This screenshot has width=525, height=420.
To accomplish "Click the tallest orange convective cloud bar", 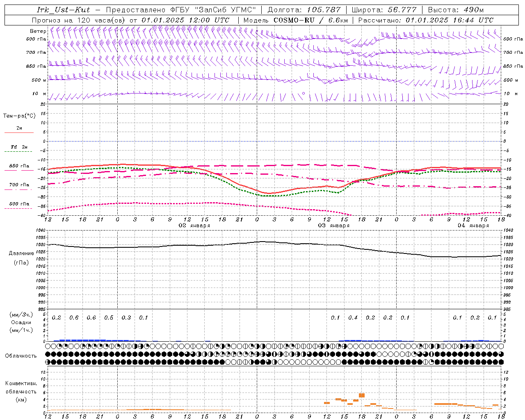I will (362, 395).
